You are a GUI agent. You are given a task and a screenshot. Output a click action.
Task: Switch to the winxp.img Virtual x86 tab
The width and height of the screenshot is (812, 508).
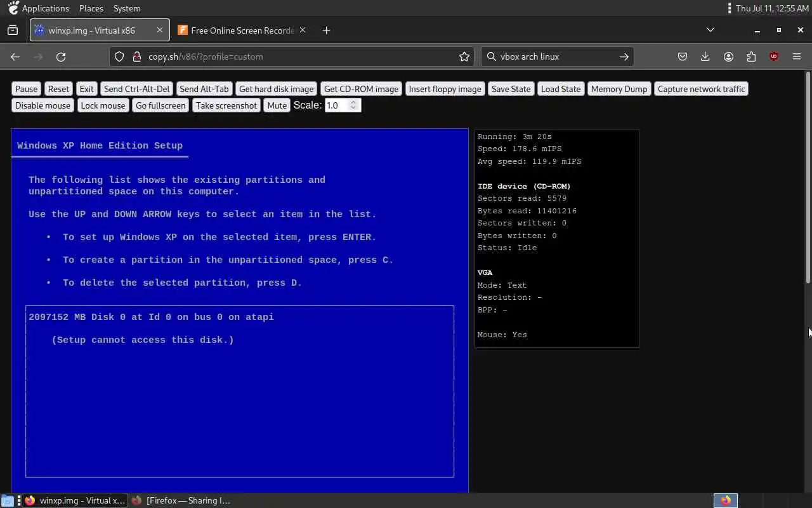coord(100,30)
